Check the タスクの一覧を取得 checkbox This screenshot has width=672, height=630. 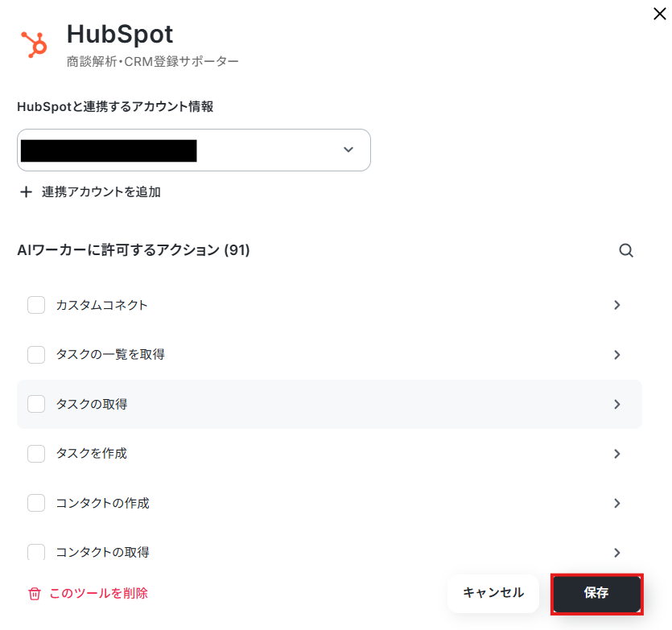pos(36,355)
